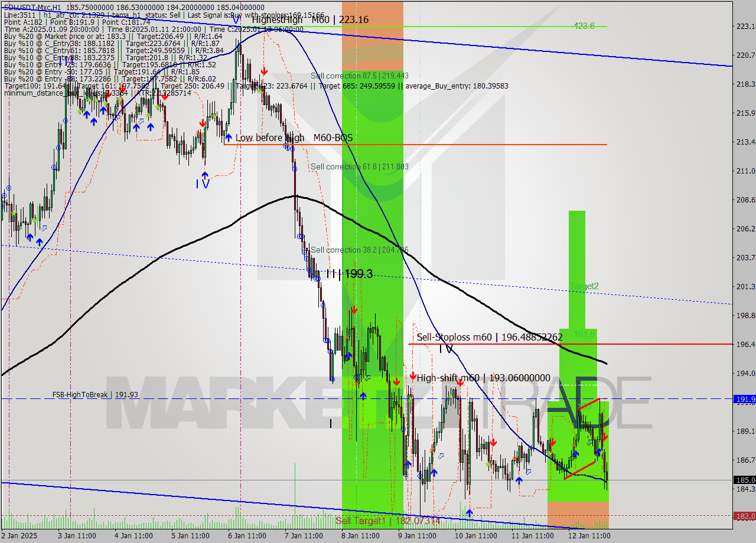Image resolution: width=756 pixels, height=543 pixels.
Task: Click the 'Buy %20 @ Market price' line
Action: point(113,36)
